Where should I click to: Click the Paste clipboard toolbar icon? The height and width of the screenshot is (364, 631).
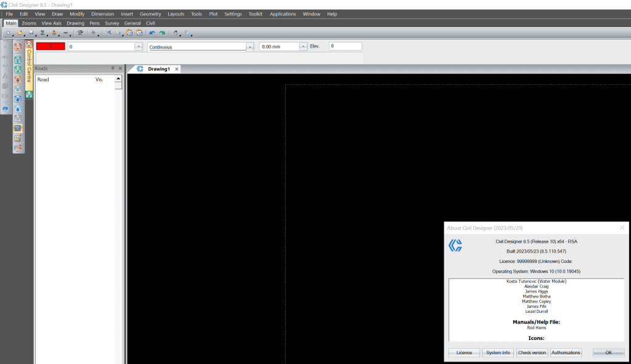tap(130, 33)
